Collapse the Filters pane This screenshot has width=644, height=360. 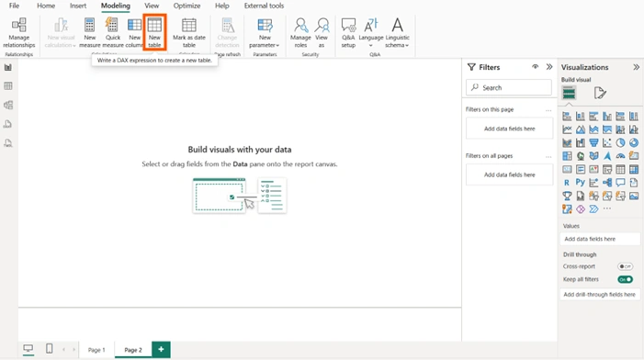pyautogui.click(x=549, y=67)
